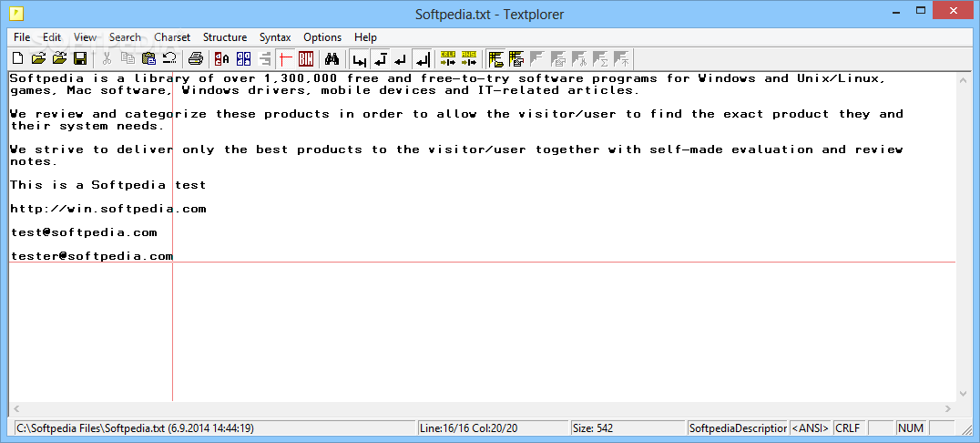Click the 'Size: 542' status entry
Viewport: 980px width, 443px height.
coord(628,428)
